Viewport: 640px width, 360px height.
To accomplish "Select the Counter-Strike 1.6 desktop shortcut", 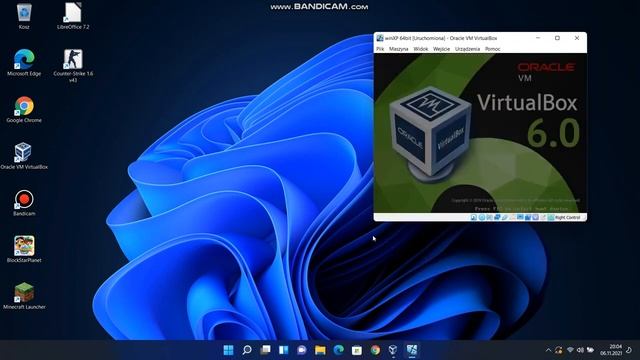I will coord(73,65).
